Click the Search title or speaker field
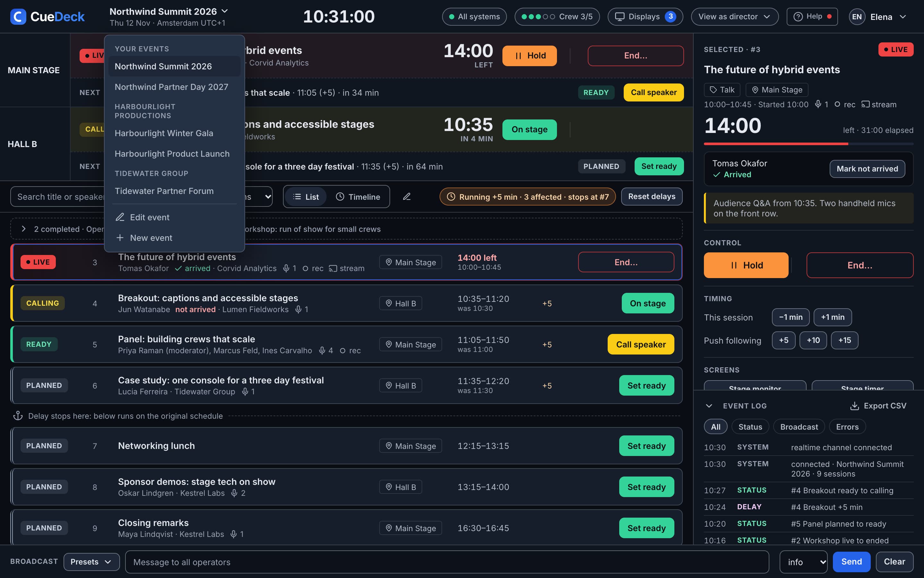The height and width of the screenshot is (578, 924). [x=57, y=197]
